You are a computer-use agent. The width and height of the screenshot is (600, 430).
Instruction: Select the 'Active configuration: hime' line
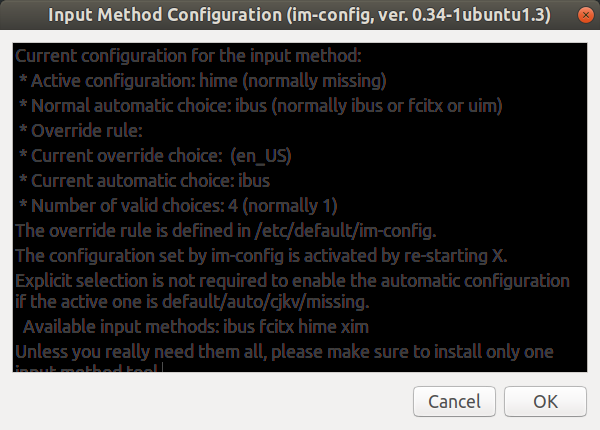click(203, 81)
